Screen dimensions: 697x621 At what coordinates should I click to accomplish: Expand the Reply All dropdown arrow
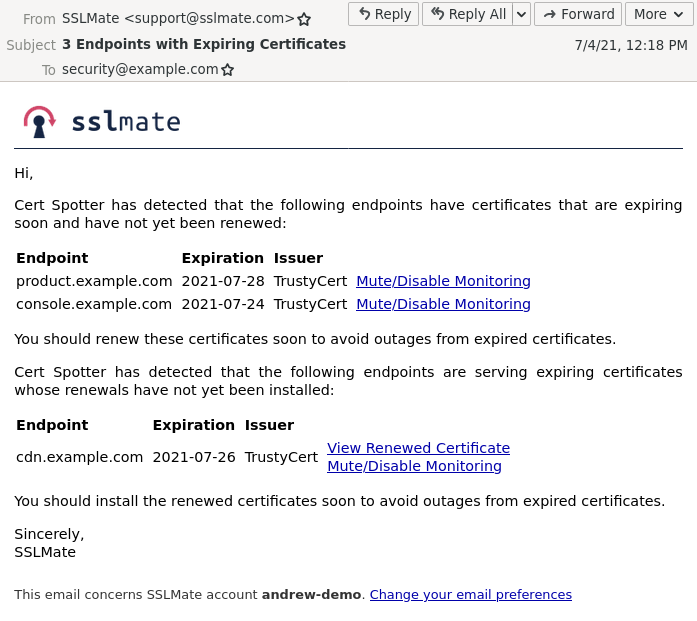tap(521, 14)
